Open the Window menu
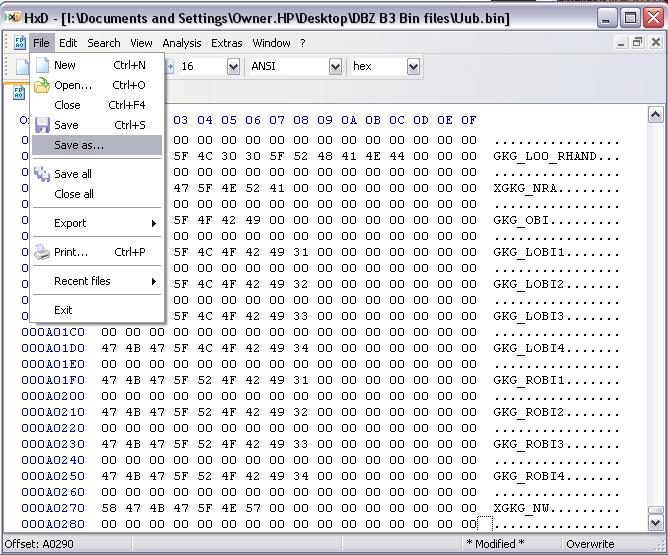668x555 pixels. (x=271, y=43)
